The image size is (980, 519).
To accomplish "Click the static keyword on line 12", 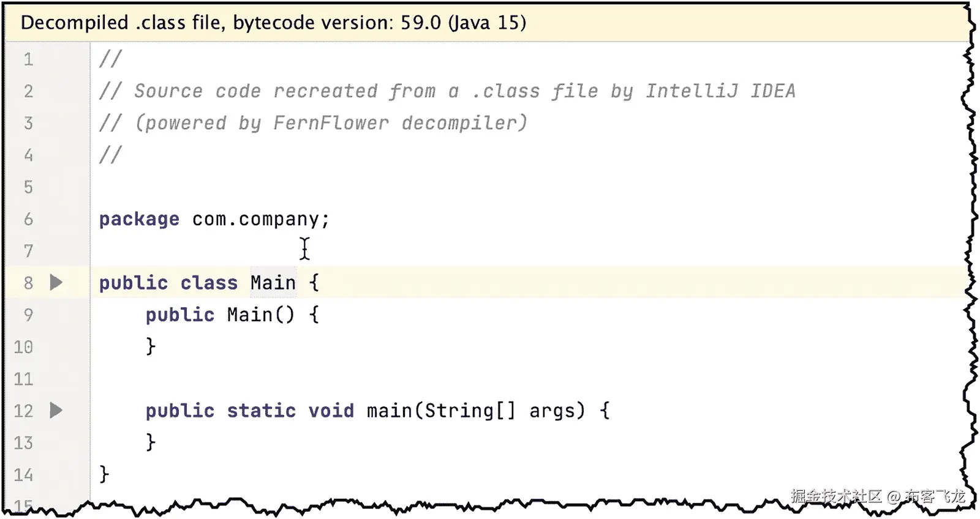I will pos(260,411).
